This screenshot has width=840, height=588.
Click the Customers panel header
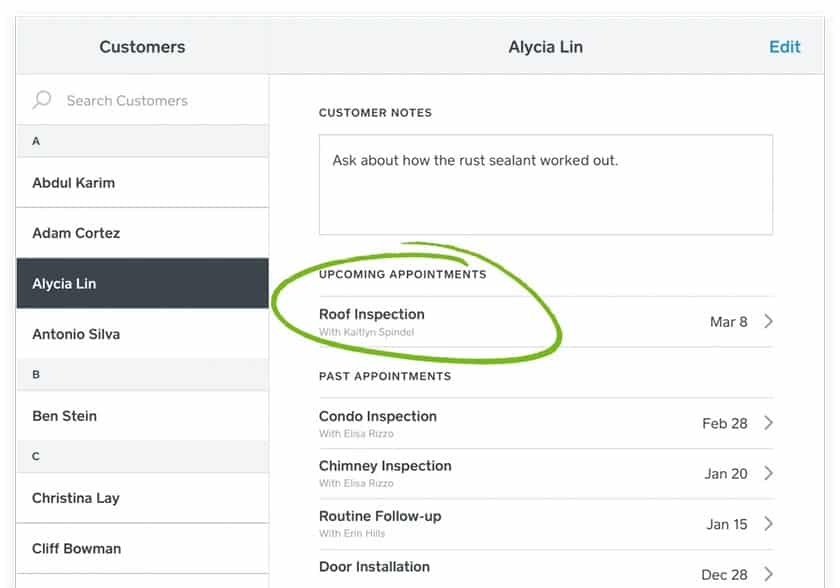click(141, 46)
